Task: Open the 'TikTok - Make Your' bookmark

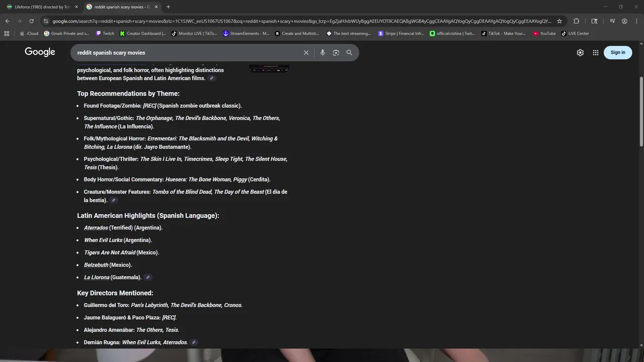Action: click(x=504, y=34)
